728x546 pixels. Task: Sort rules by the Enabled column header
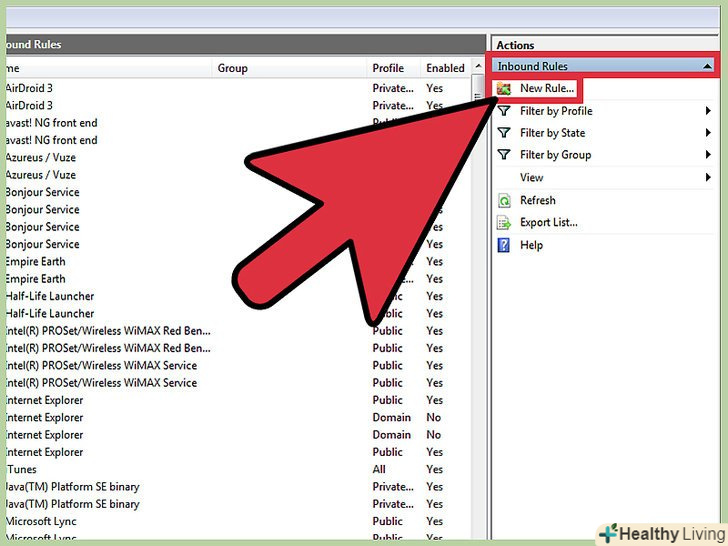pos(446,68)
